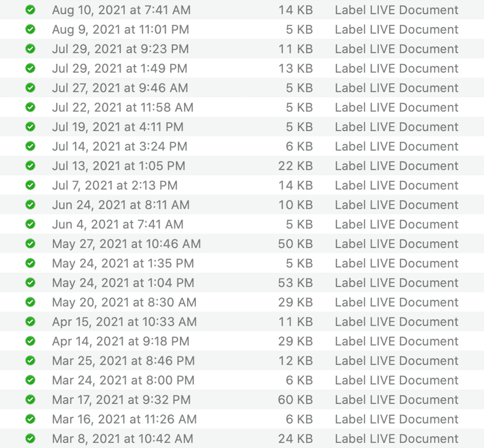Click the green sync checkmark beside Aug 10, 2021
Viewport: 484px width, 448px height.
pos(30,10)
